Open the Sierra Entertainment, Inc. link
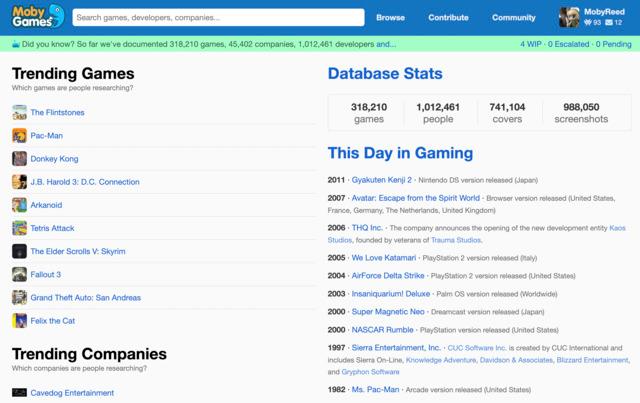The height and width of the screenshot is (403, 640). (x=398, y=347)
